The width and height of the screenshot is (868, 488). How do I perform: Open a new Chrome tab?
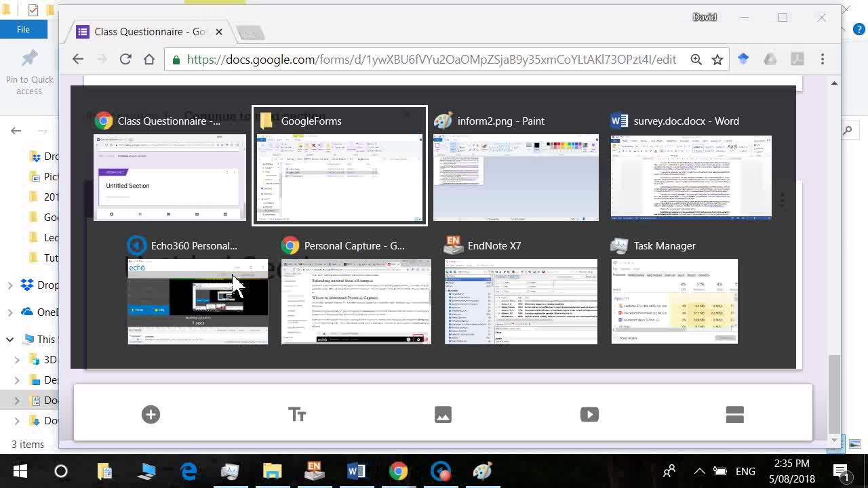tap(250, 33)
